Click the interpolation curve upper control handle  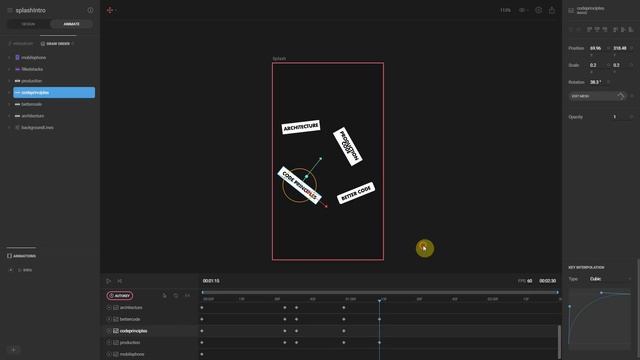[x=601, y=293]
